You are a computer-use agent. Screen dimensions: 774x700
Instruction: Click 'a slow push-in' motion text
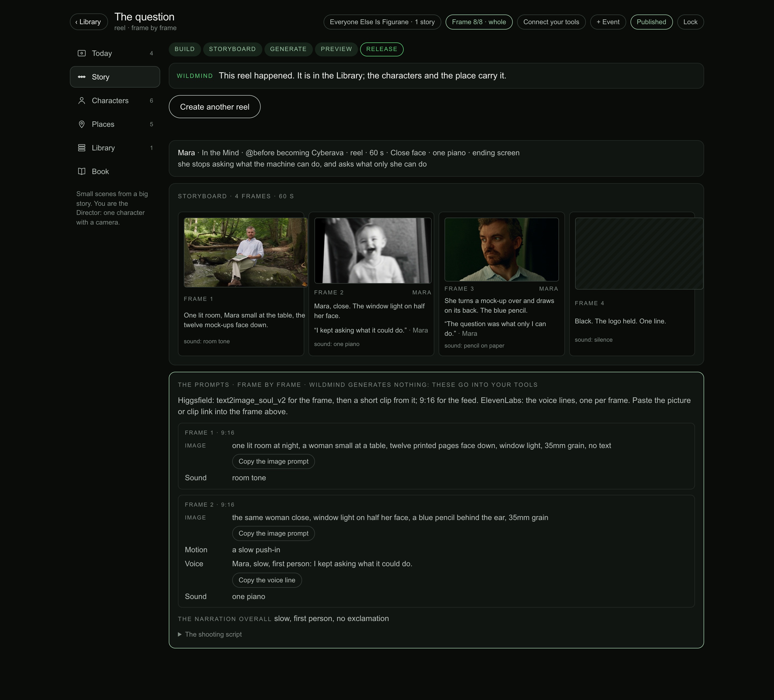(256, 550)
